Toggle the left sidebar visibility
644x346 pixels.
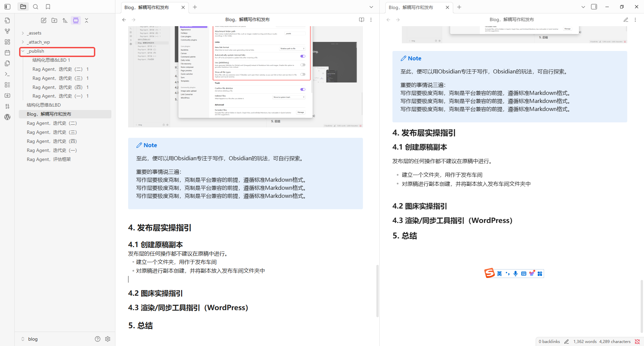7,6
